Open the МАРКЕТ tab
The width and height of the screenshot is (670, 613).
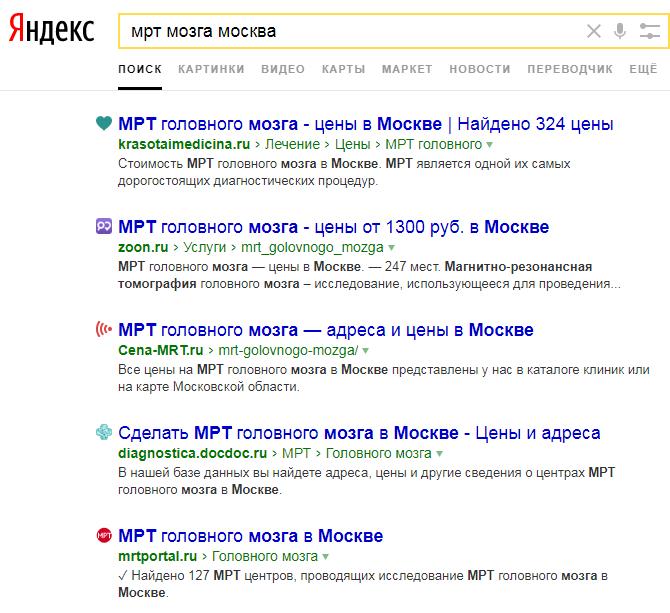tap(407, 69)
